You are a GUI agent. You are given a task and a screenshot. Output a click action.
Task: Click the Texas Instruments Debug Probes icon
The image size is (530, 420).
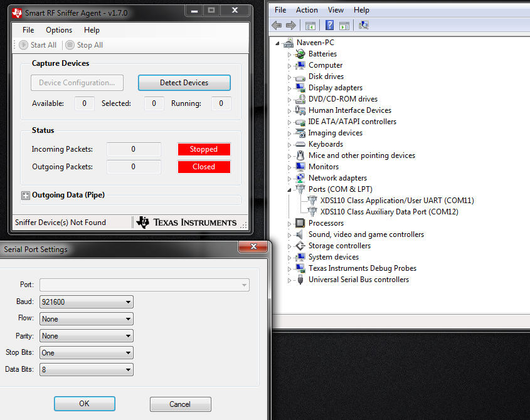pyautogui.click(x=300, y=268)
